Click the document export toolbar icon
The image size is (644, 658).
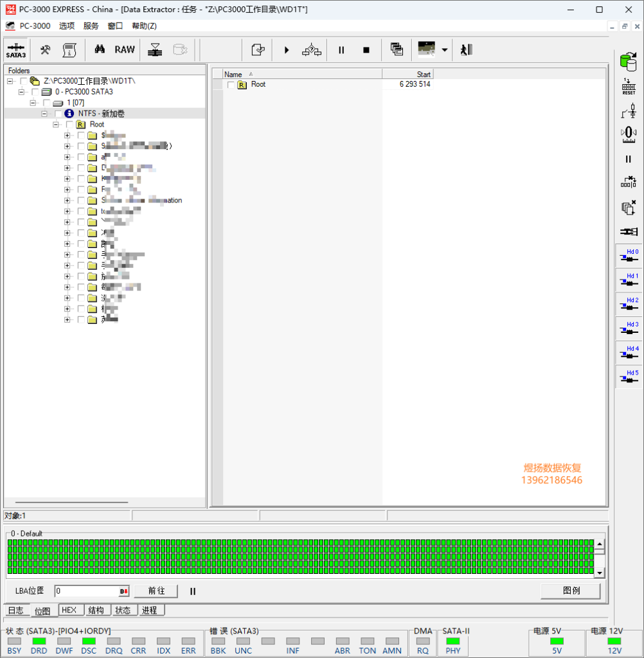(x=258, y=50)
